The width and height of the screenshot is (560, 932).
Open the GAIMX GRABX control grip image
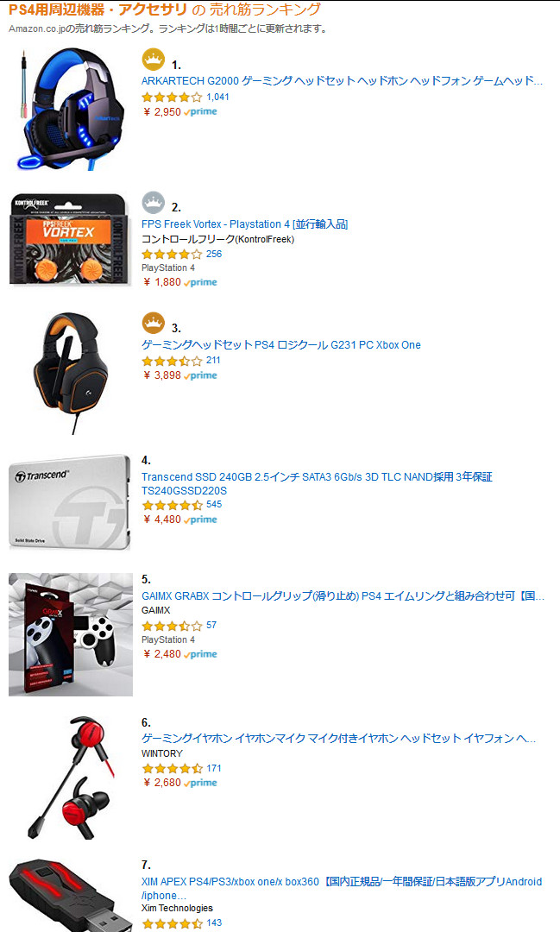71,634
